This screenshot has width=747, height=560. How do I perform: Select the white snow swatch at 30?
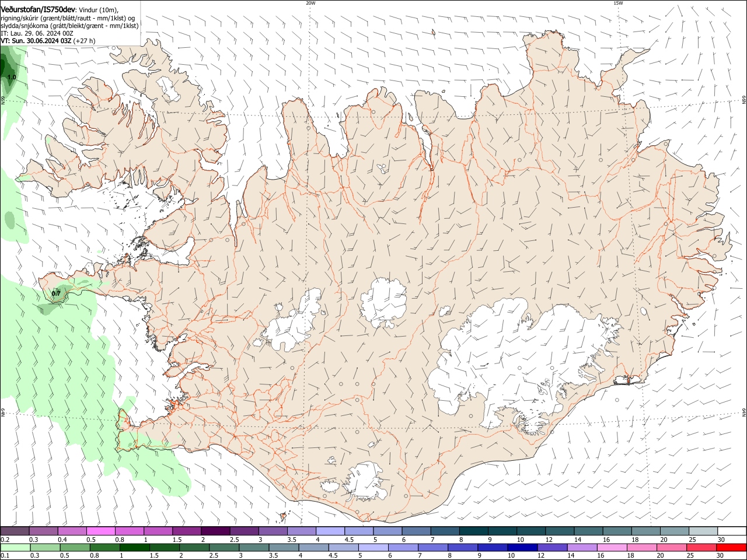pos(732,531)
